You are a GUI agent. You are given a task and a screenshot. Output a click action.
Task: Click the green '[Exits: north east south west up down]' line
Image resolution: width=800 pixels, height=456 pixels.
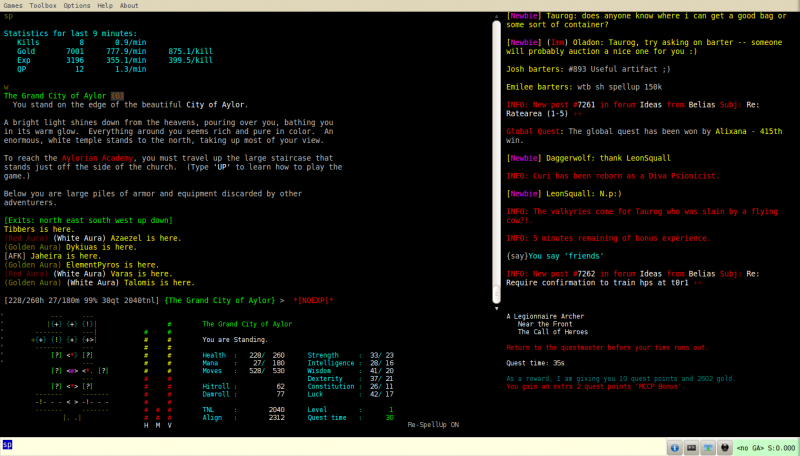point(88,220)
